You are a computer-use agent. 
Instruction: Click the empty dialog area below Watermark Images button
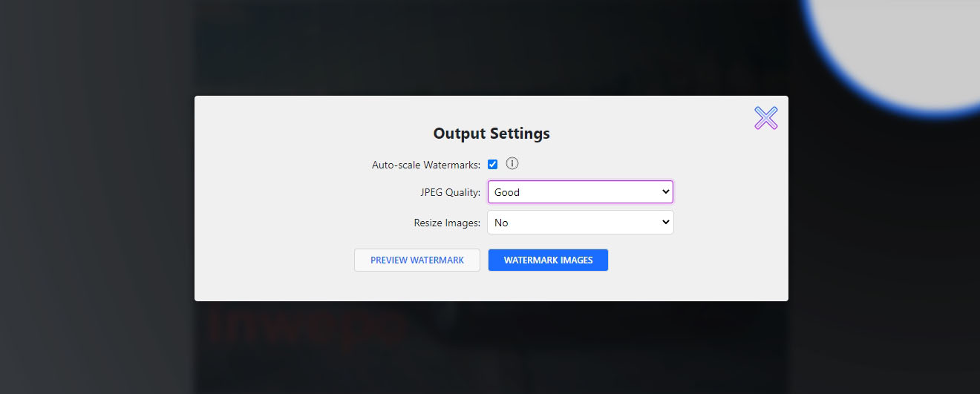tap(548, 287)
